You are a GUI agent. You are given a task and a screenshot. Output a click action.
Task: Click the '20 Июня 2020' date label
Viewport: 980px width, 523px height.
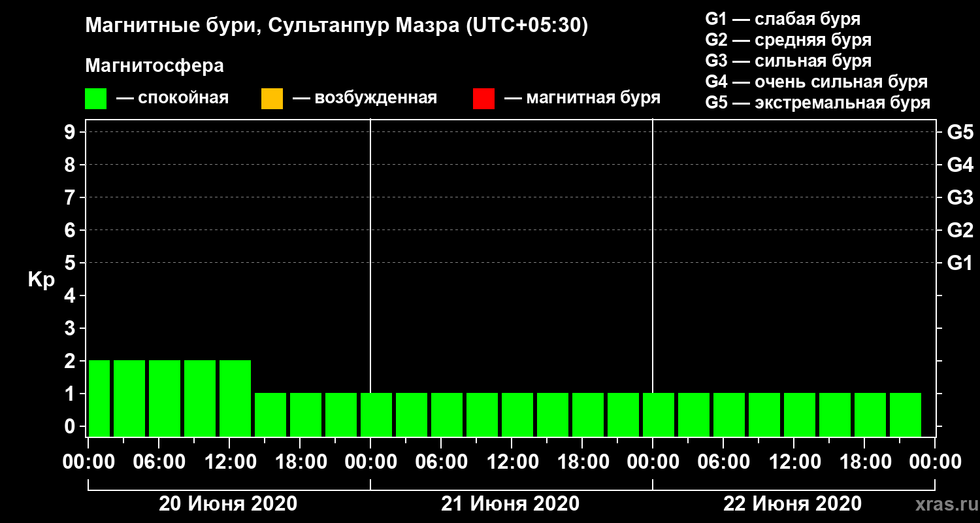[228, 504]
